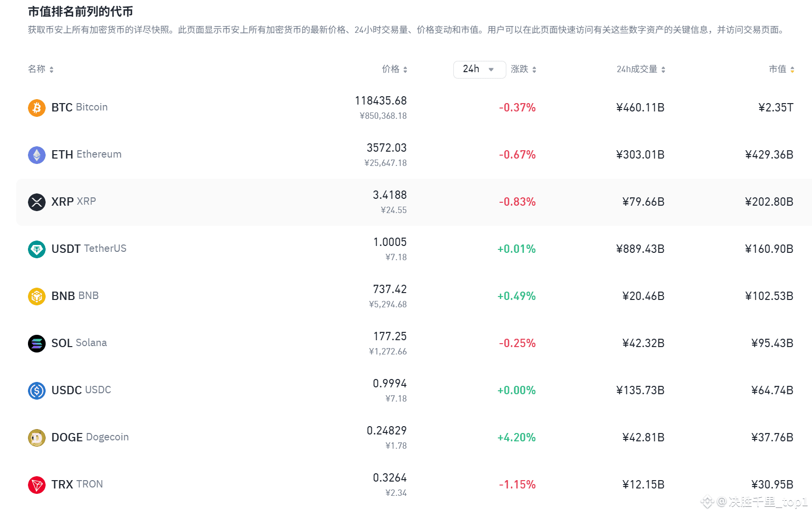This screenshot has height=514, width=812.
Task: Click Dogecoin price 0.24829
Action: click(x=387, y=431)
